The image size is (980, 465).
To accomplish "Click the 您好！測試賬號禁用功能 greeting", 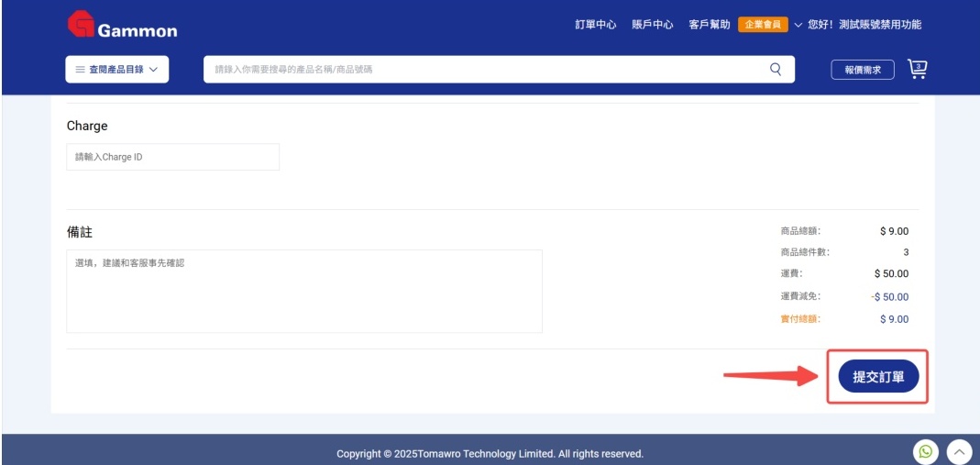I will click(x=864, y=25).
